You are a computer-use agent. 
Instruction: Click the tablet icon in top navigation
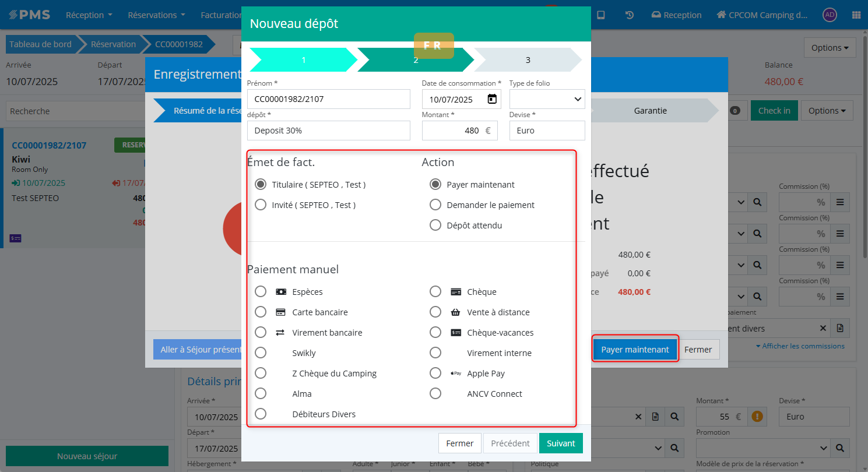(601, 15)
